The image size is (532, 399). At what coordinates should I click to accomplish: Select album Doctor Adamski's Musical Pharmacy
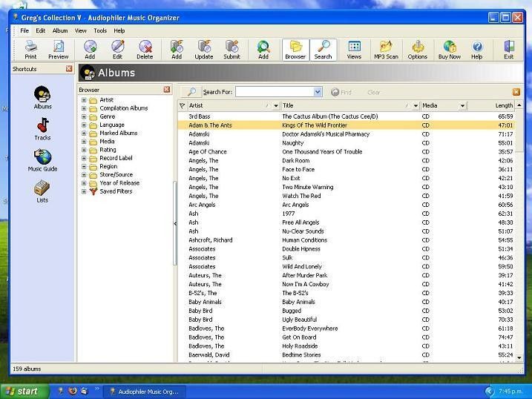tap(346, 134)
